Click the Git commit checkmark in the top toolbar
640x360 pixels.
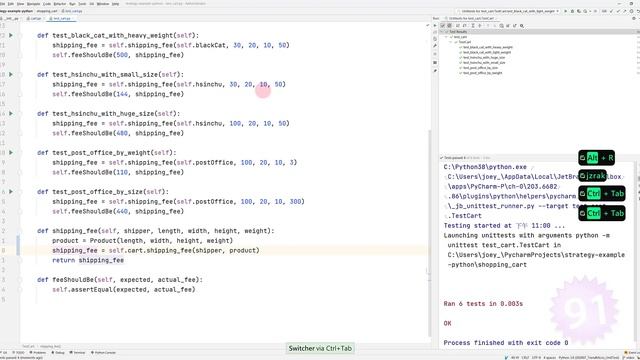point(618,11)
